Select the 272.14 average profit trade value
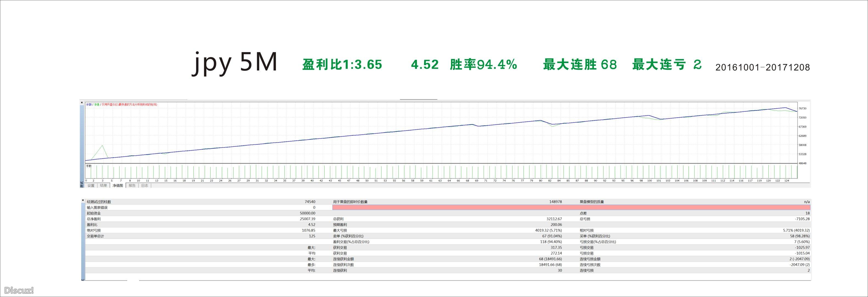The height and width of the screenshot is (297, 868). coord(556,253)
